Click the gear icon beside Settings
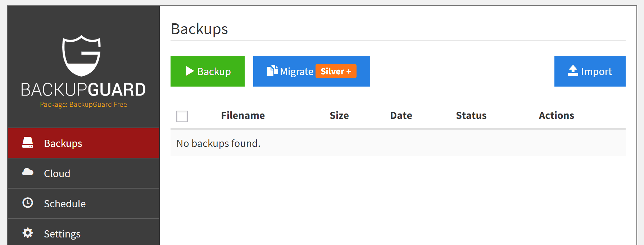 pos(28,233)
